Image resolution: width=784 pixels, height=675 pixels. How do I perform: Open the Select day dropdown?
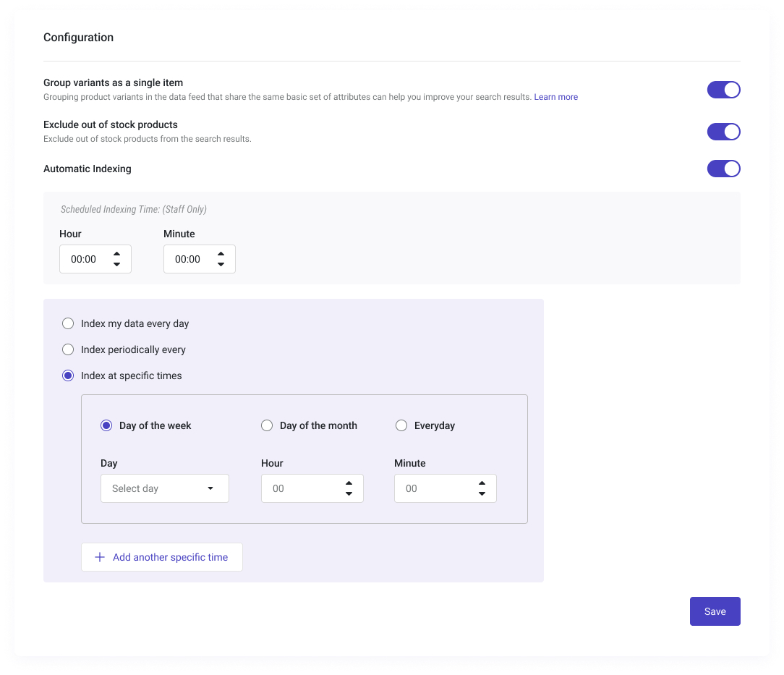[x=164, y=488]
